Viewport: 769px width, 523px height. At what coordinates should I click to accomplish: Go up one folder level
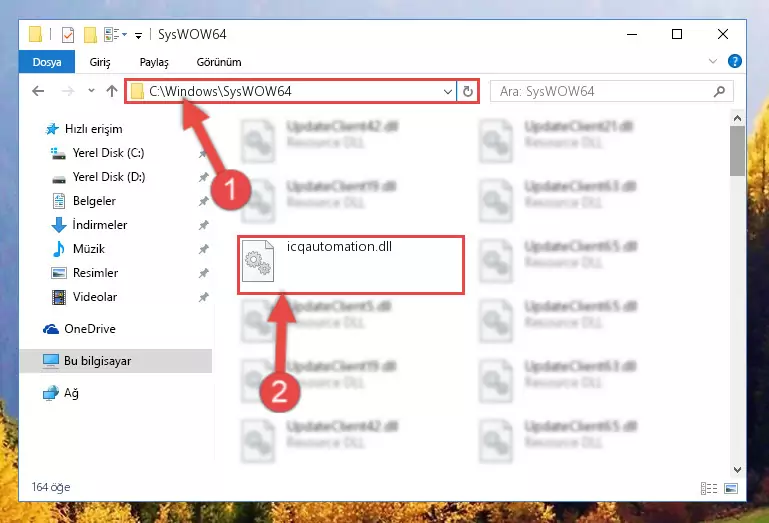coord(112,91)
